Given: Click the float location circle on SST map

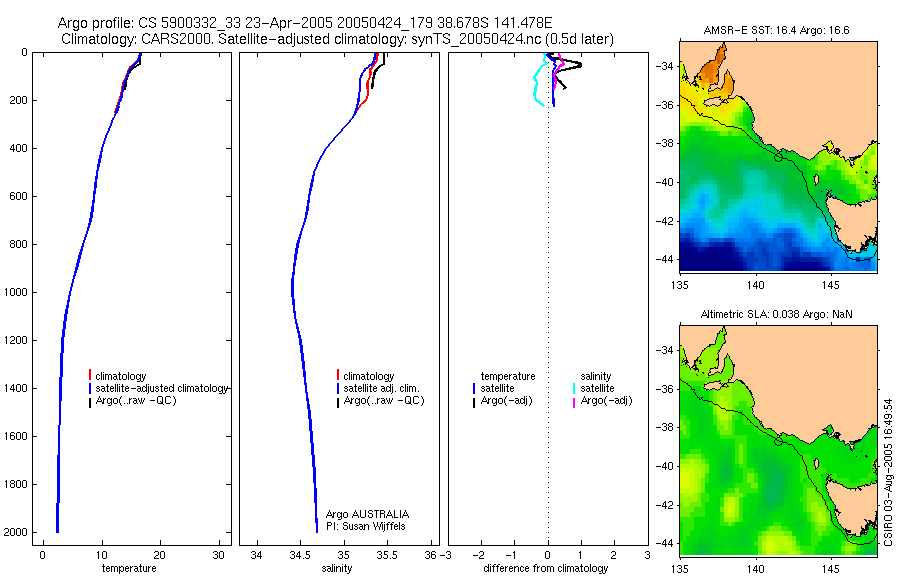Looking at the screenshot, I should pos(778,157).
